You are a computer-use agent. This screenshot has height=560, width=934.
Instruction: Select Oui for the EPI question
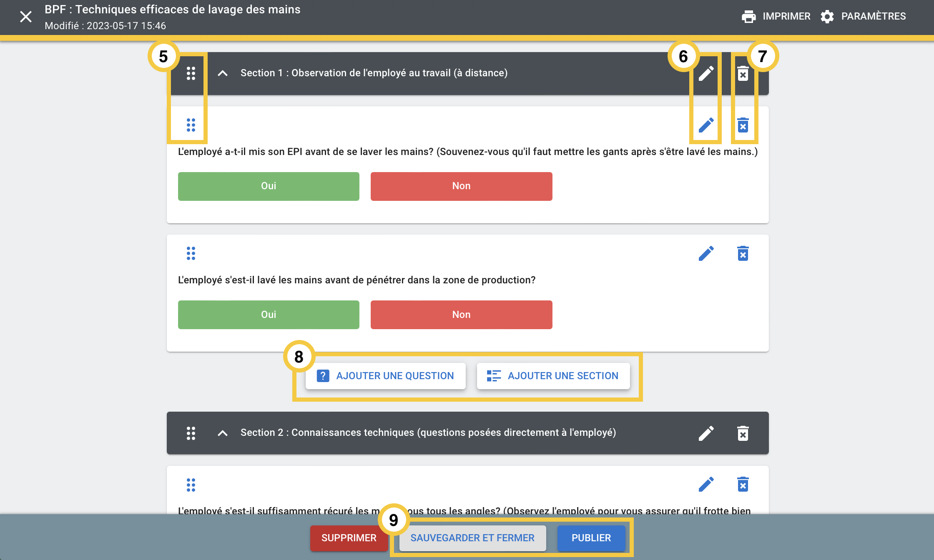(x=269, y=186)
